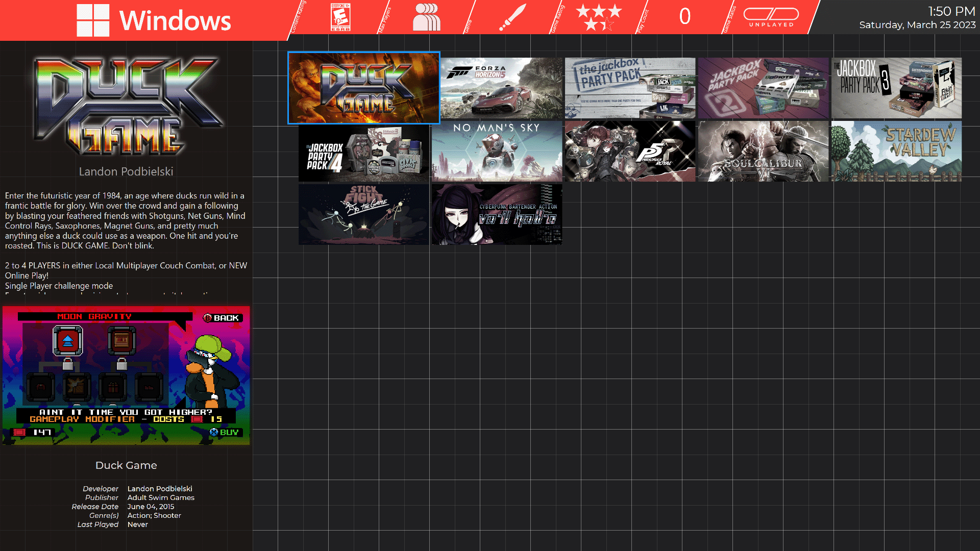Click the max players people icon
Screen dimensions: 980x551
pyautogui.click(x=427, y=17)
